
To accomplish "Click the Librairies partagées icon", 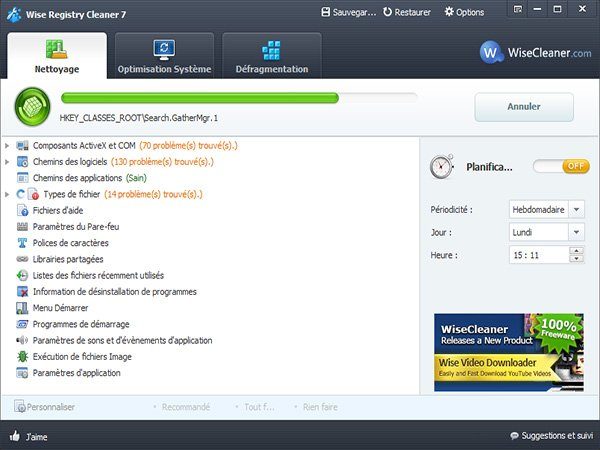I will (x=23, y=259).
